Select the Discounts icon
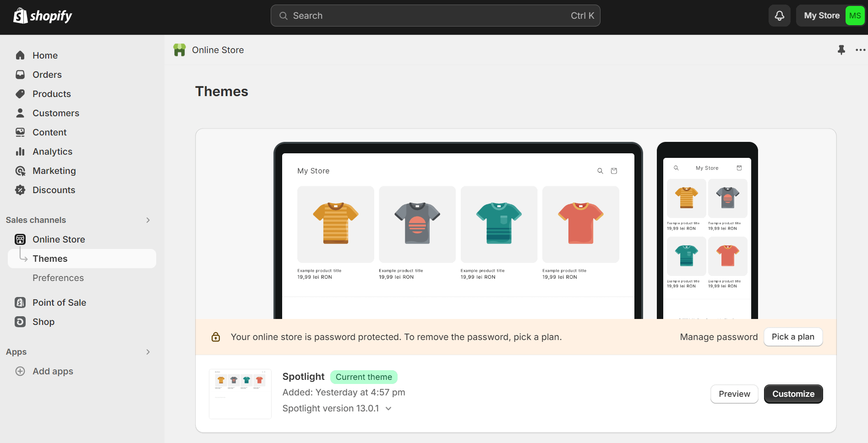 pos(20,190)
